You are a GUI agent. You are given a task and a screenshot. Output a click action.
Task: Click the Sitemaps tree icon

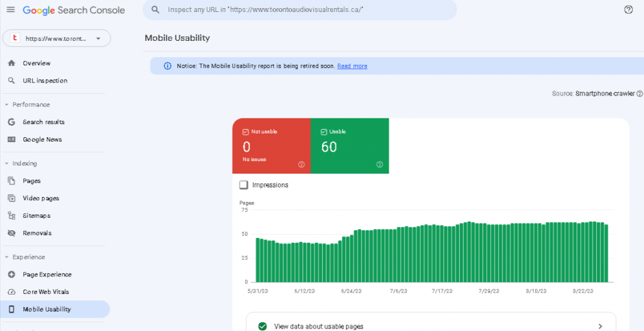click(x=11, y=215)
